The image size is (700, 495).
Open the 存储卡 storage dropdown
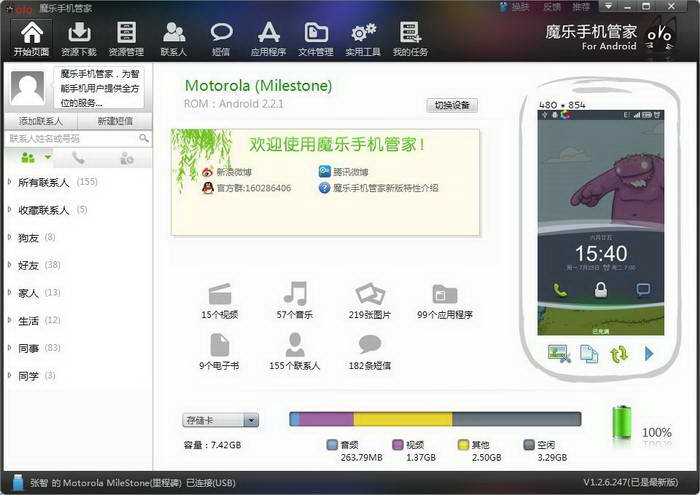tap(220, 421)
